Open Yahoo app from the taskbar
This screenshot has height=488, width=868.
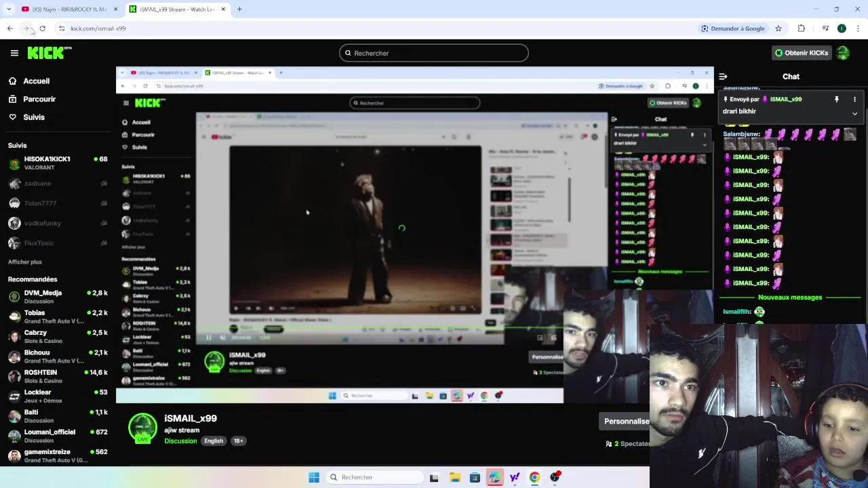tap(515, 477)
